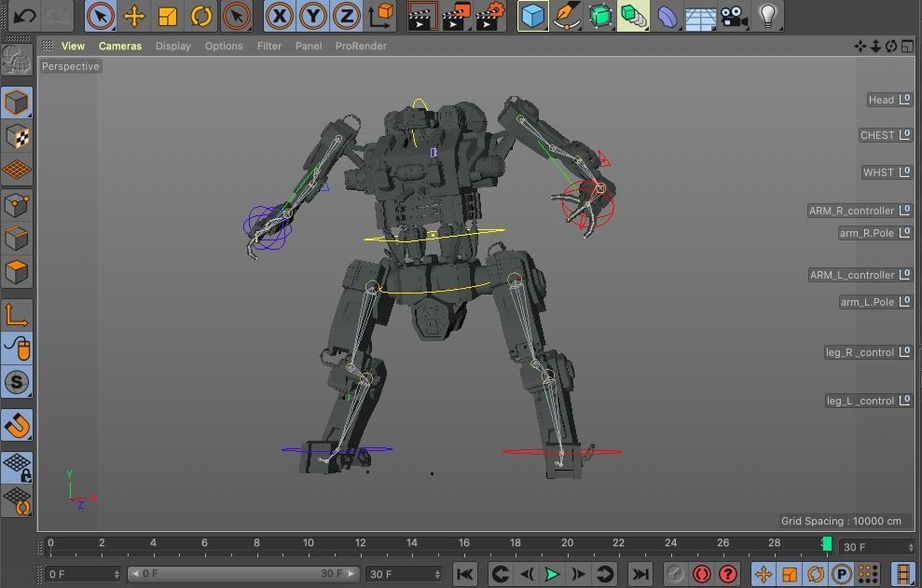Toggle Enable Snap magnet

pyautogui.click(x=18, y=425)
